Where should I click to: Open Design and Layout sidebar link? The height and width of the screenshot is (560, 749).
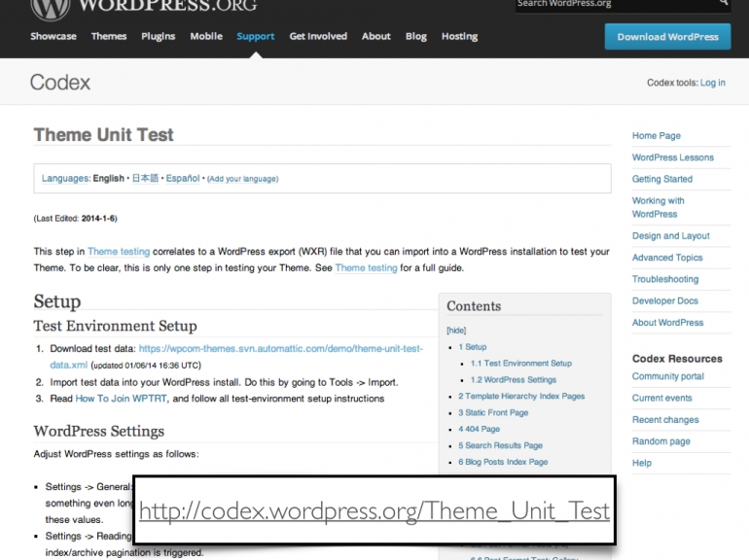[670, 236]
